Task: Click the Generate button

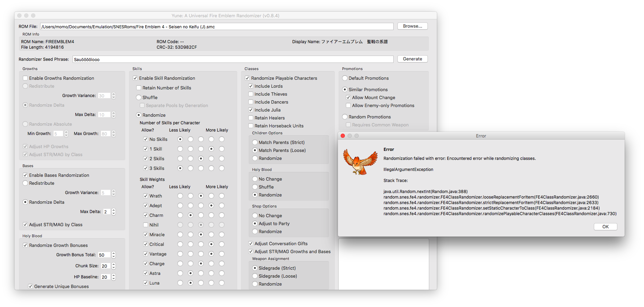Action: tap(412, 59)
